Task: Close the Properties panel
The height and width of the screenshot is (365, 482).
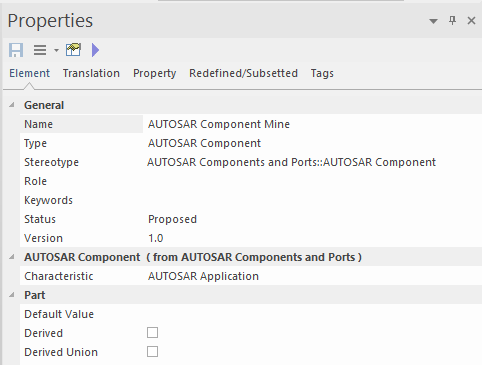Action: (471, 21)
